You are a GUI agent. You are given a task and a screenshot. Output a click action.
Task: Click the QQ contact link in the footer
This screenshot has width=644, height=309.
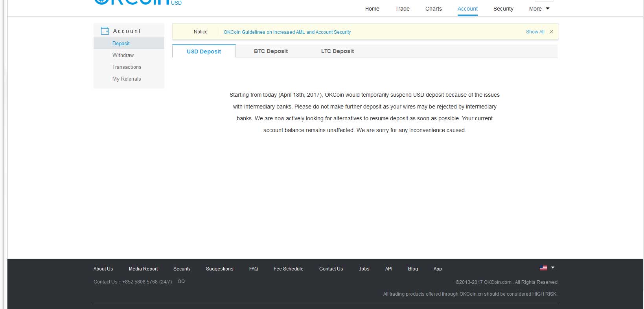181,281
